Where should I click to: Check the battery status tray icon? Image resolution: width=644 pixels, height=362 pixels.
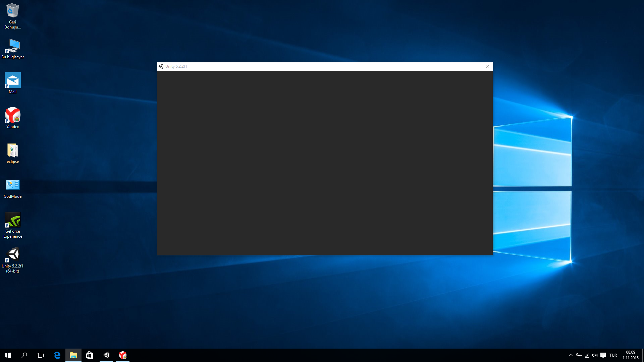point(579,355)
